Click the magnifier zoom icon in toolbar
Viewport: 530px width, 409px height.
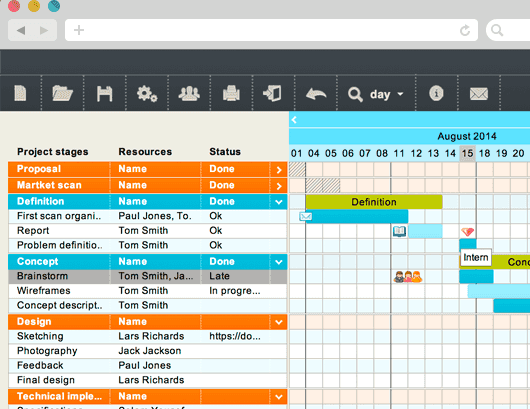355,94
